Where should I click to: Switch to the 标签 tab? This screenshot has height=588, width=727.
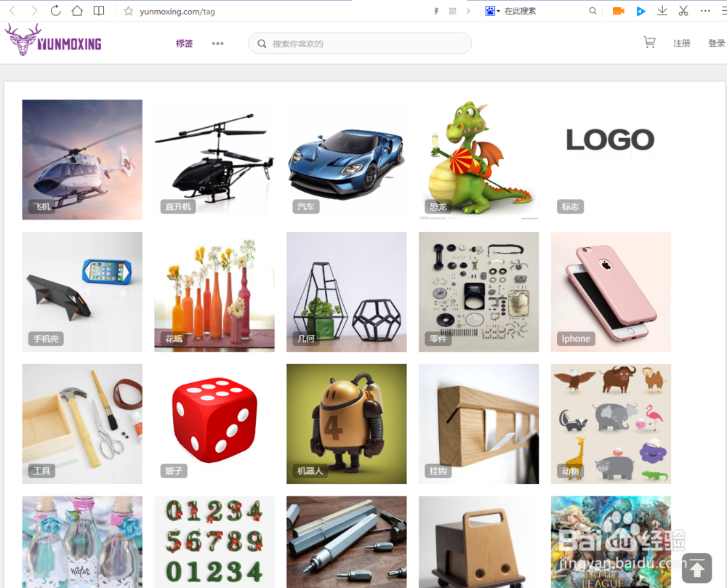[x=184, y=43]
